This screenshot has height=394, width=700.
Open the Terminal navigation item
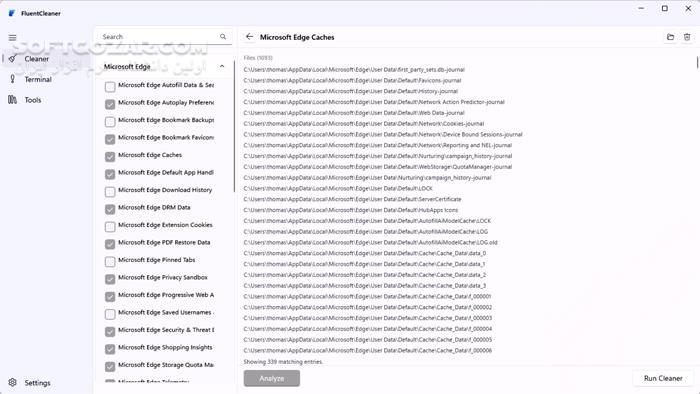(x=47, y=79)
